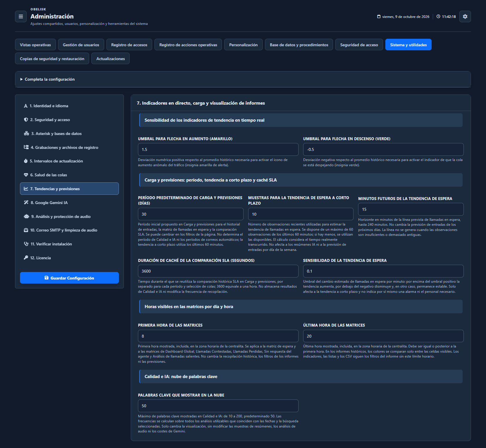Viewport: 486px width, 448px height.
Task: Open the hamburger navigation menu
Action: tap(21, 16)
